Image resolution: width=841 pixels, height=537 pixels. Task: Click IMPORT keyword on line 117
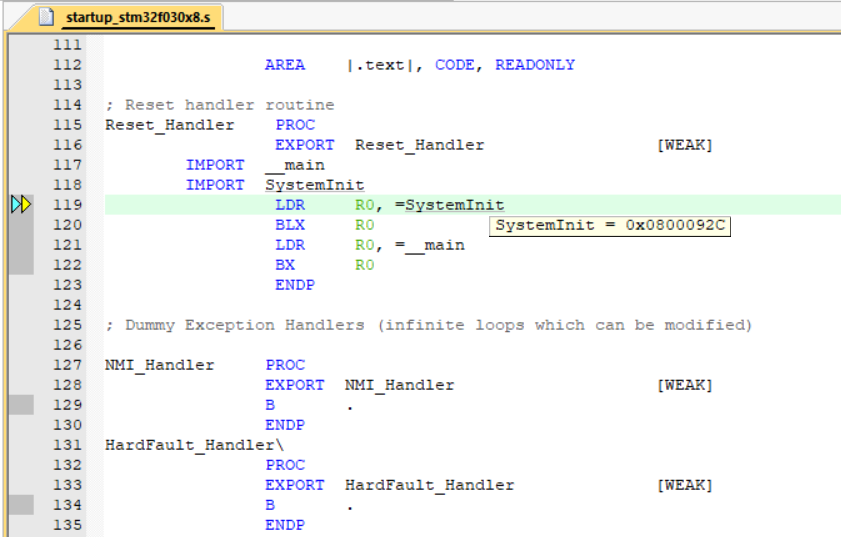[x=215, y=165]
